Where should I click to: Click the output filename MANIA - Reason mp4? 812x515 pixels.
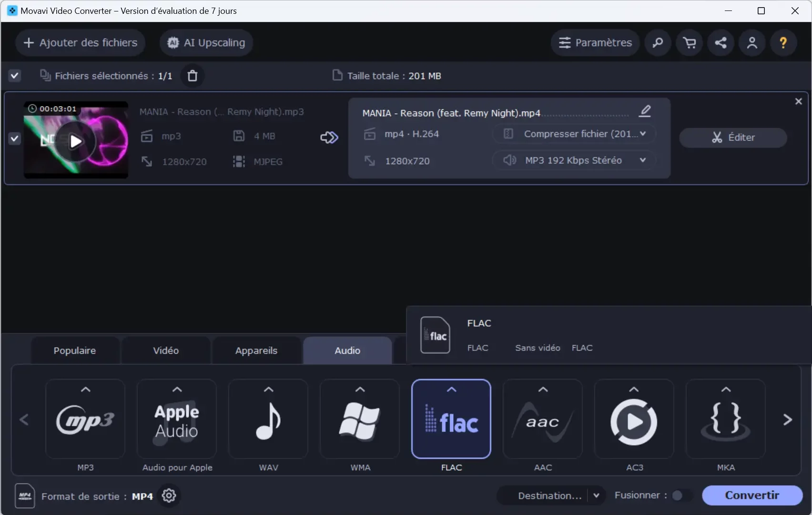coord(451,113)
